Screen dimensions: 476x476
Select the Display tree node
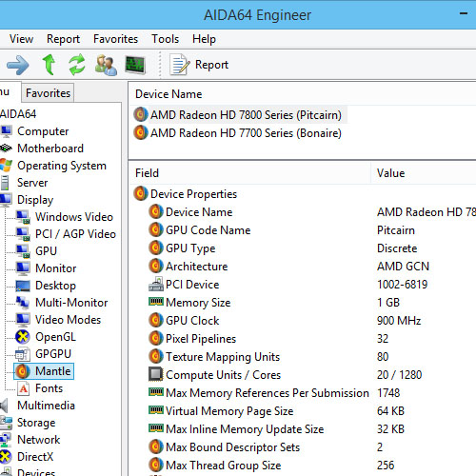pyautogui.click(x=35, y=200)
